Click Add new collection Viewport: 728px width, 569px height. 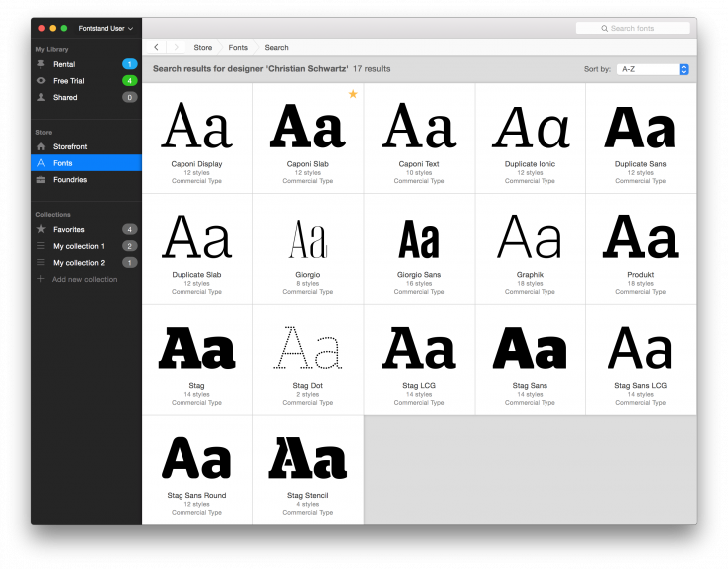84,279
